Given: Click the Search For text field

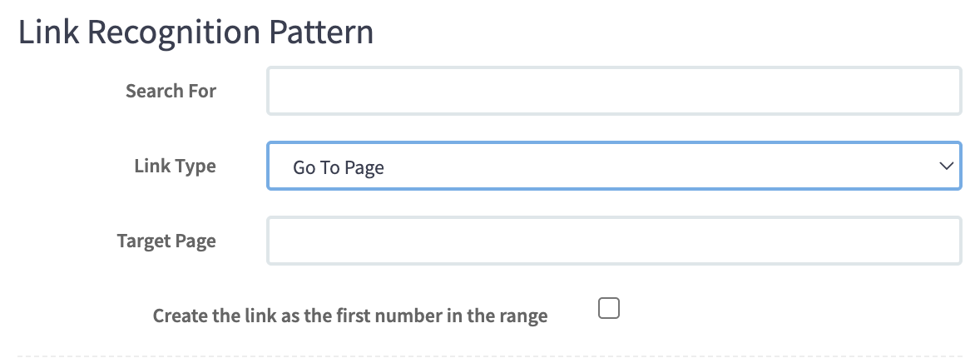Looking at the screenshot, I should pyautogui.click(x=614, y=91).
